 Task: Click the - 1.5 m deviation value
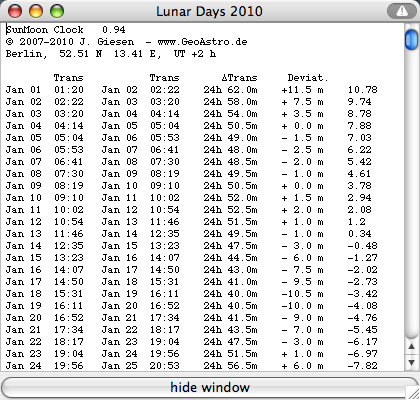[302, 138]
